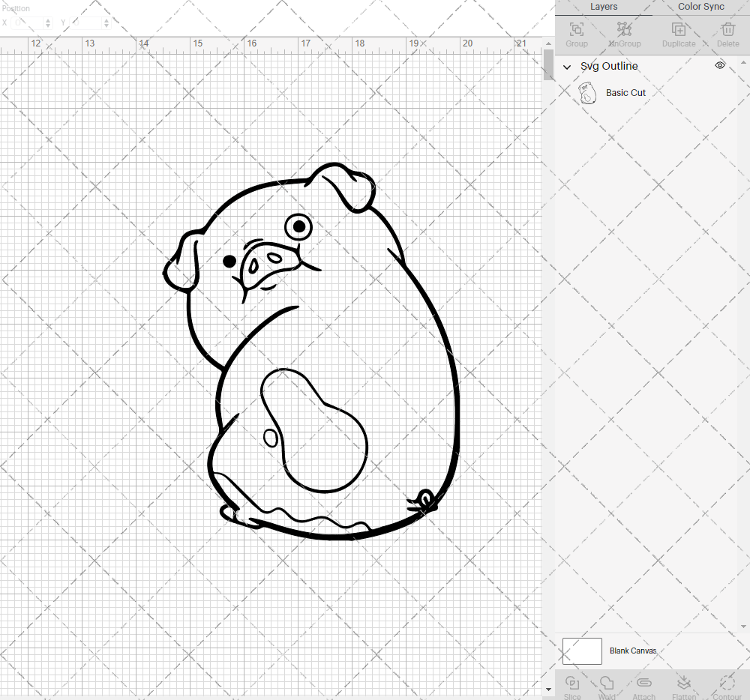Click the Position Y input field

pos(86,22)
